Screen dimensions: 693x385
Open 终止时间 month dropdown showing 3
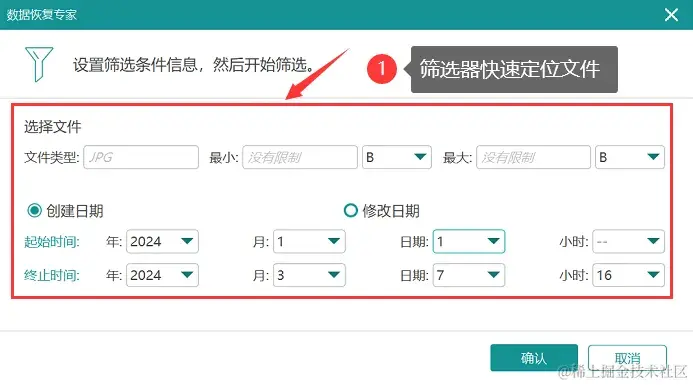pyautogui.click(x=309, y=275)
